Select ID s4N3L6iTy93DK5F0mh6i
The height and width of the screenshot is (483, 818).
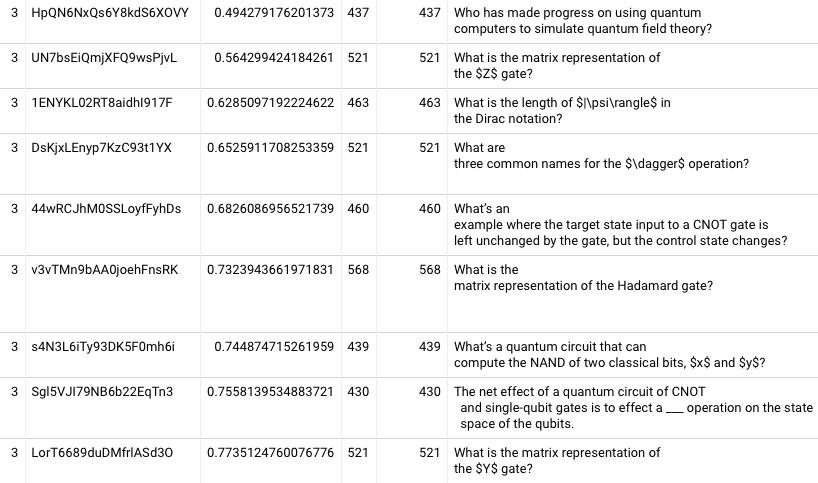(103, 347)
